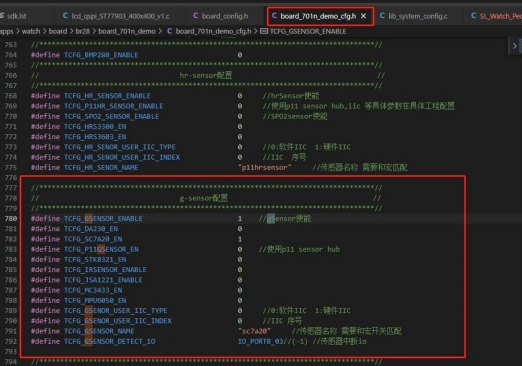Viewport: 522px width, 366px height.
Task: Click the C file icon in breadcrumb path
Action: [170, 31]
